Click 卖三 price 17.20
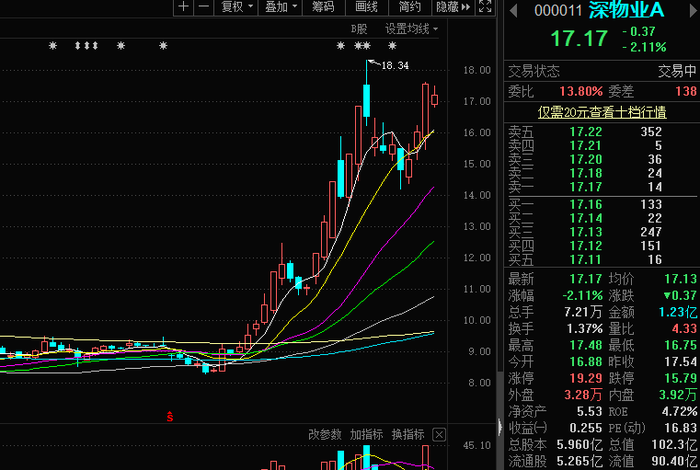Image resolution: width=700 pixels, height=470 pixels. pos(586,159)
